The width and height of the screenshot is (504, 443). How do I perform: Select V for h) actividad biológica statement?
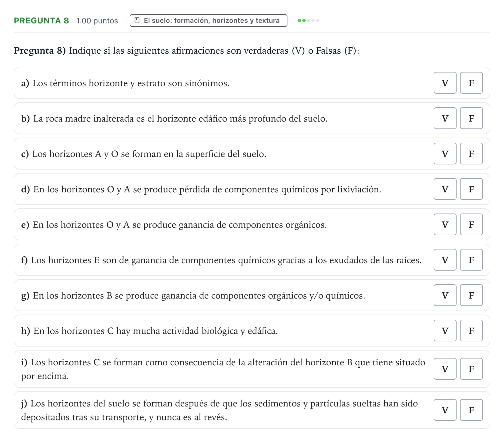coord(445,331)
